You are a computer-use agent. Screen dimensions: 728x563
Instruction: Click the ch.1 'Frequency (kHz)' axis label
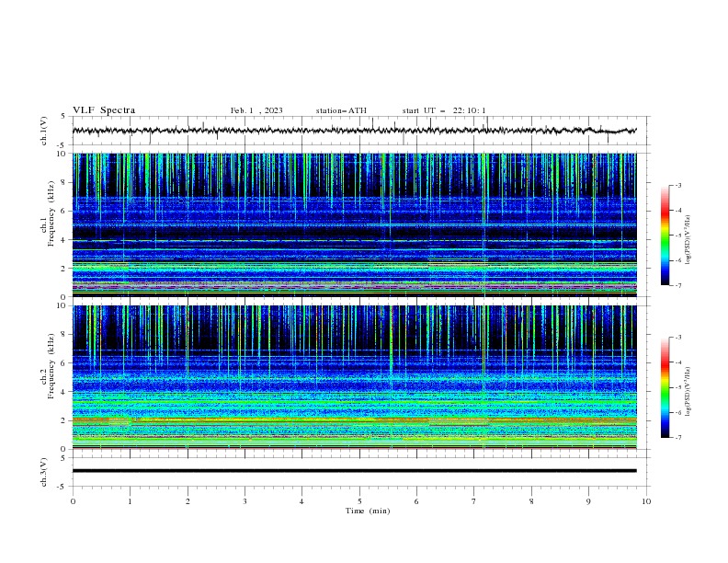(x=51, y=213)
